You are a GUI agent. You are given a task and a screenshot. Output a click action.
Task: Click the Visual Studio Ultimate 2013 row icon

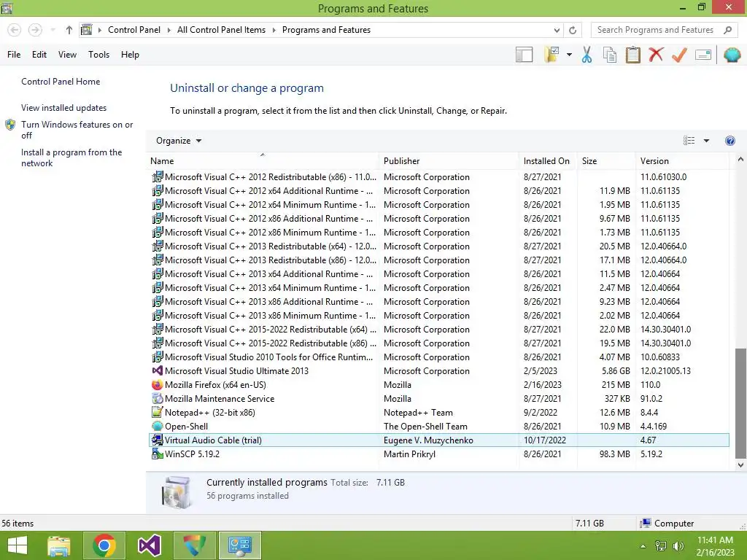[x=158, y=371]
